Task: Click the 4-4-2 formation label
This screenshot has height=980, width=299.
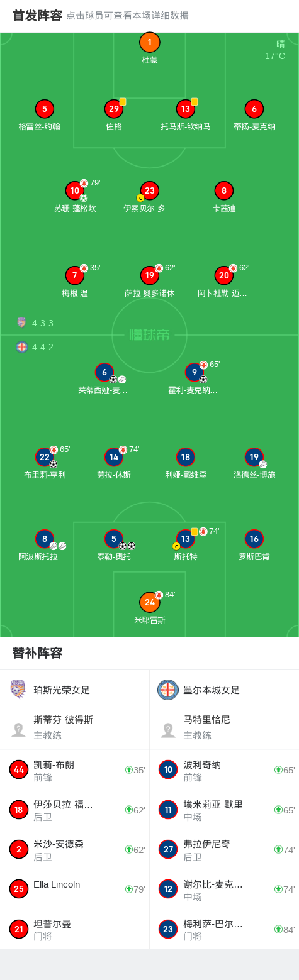Action: 43,347
